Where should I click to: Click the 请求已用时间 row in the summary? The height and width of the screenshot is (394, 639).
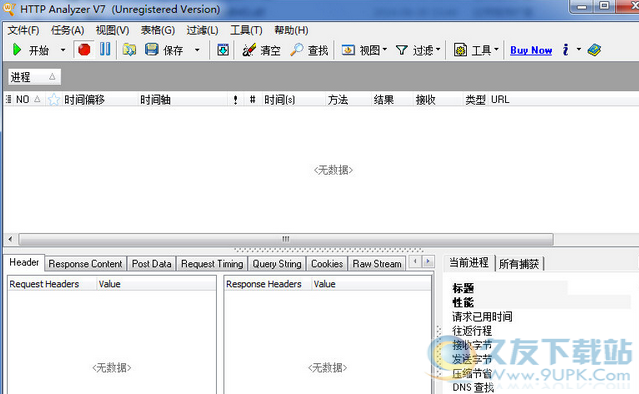(x=482, y=317)
